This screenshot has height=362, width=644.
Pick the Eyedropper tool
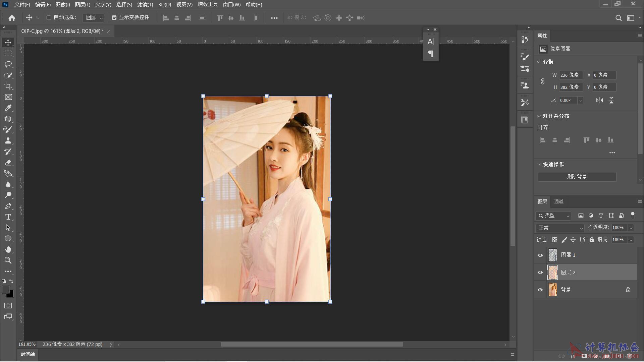[x=8, y=108]
